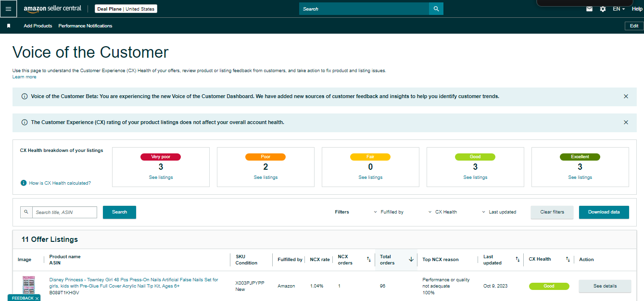See listings under Very poor
644x301 pixels.
(x=161, y=177)
